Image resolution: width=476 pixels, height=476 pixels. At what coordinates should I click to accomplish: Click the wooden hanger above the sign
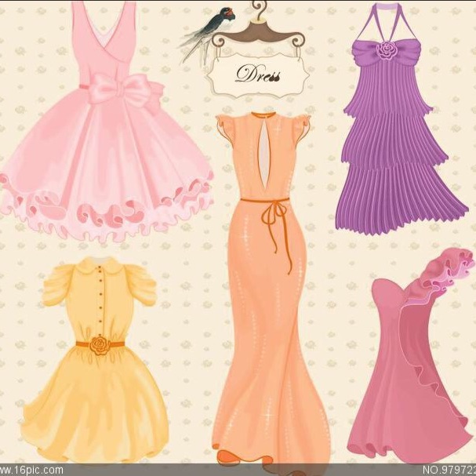coord(261,31)
